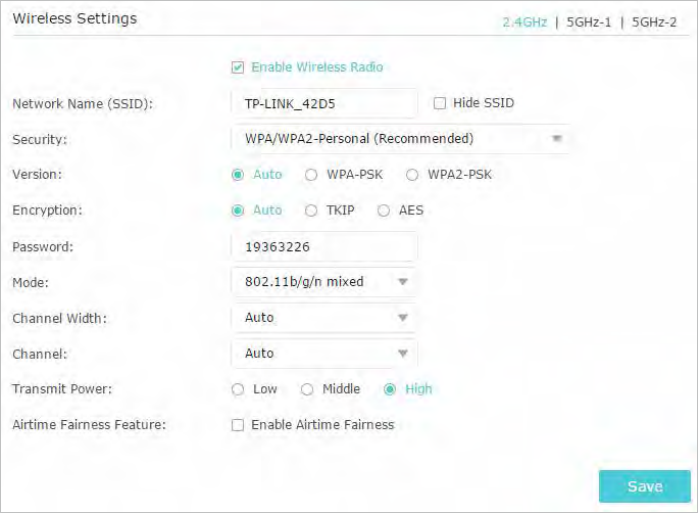The height and width of the screenshot is (513, 698).
Task: Open the Security type dropdown
Action: [401, 139]
